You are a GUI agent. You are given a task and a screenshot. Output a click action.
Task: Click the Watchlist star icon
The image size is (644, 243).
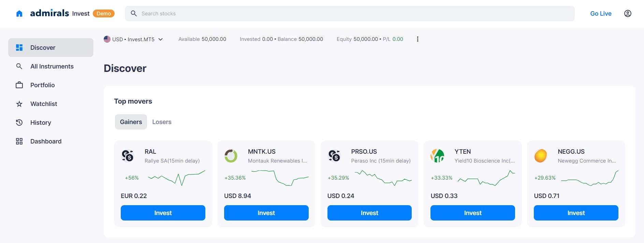(19, 104)
